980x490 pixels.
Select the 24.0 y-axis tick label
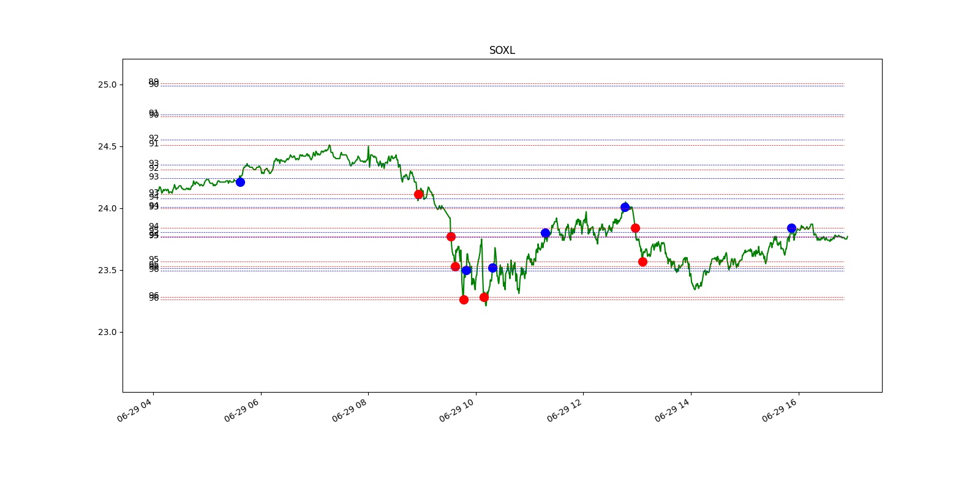(107, 208)
